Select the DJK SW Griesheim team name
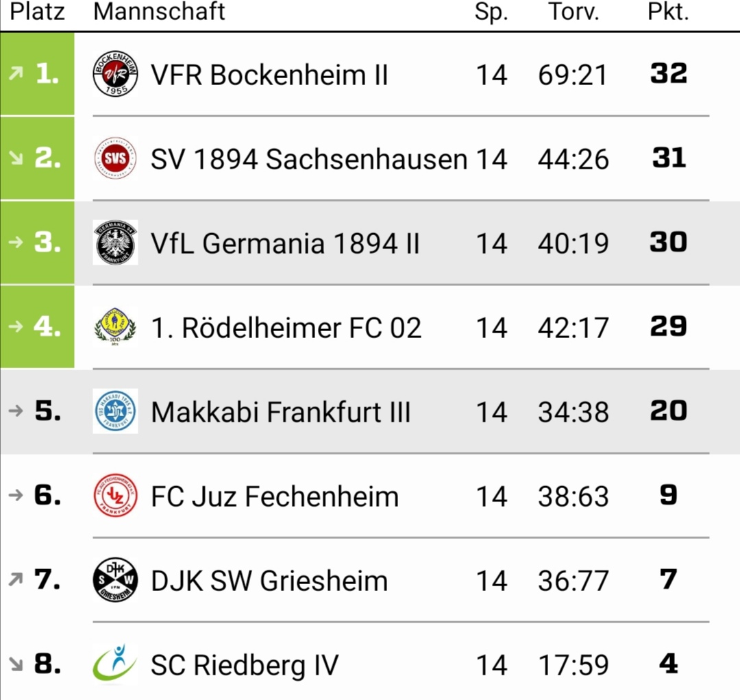The image size is (740, 700). (x=269, y=581)
